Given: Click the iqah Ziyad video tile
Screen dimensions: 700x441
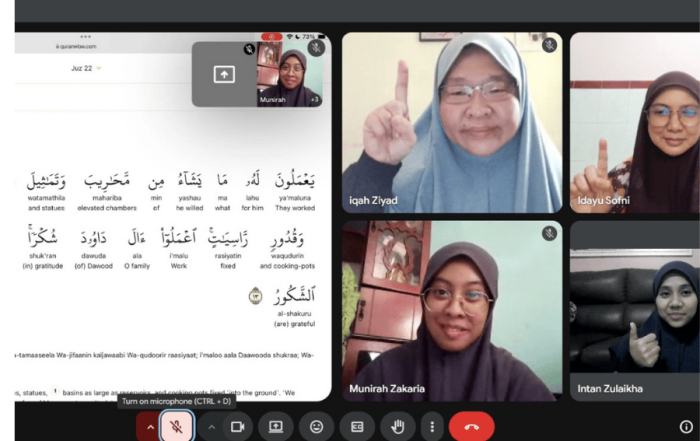Looking at the screenshot, I should pos(452,122).
